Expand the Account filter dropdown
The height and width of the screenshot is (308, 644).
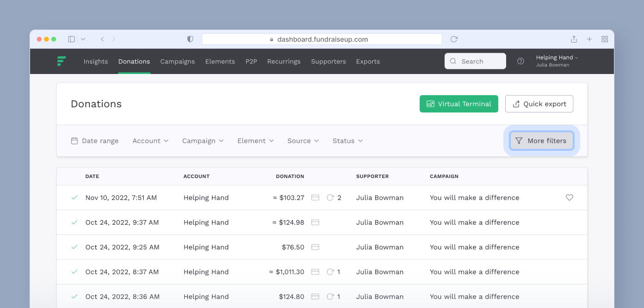150,141
